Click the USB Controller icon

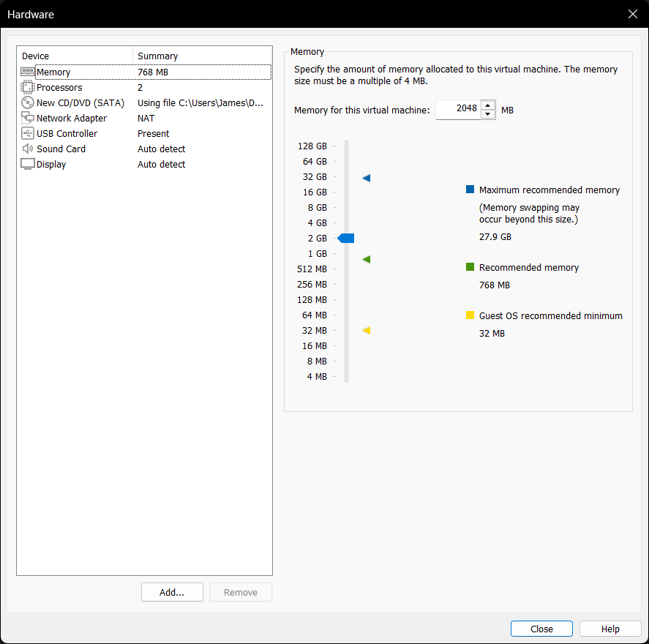pyautogui.click(x=28, y=134)
